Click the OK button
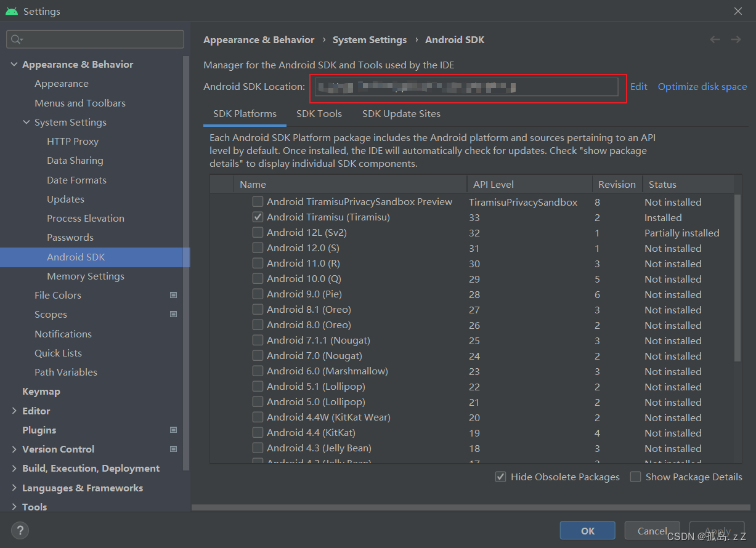 (x=588, y=531)
